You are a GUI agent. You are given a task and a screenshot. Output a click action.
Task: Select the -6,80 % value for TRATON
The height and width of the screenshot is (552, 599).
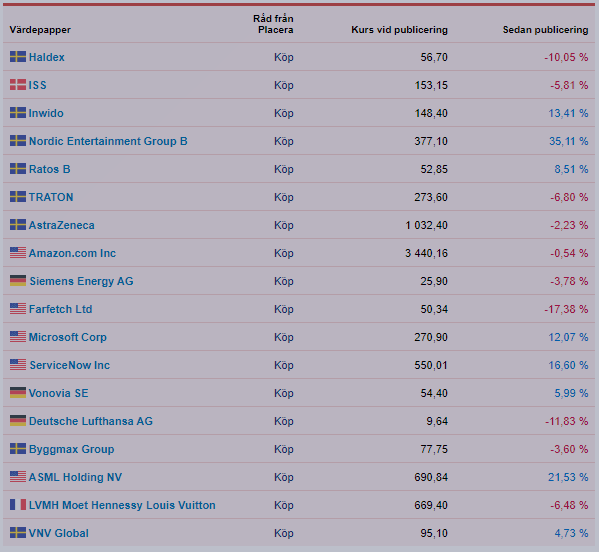coord(569,197)
